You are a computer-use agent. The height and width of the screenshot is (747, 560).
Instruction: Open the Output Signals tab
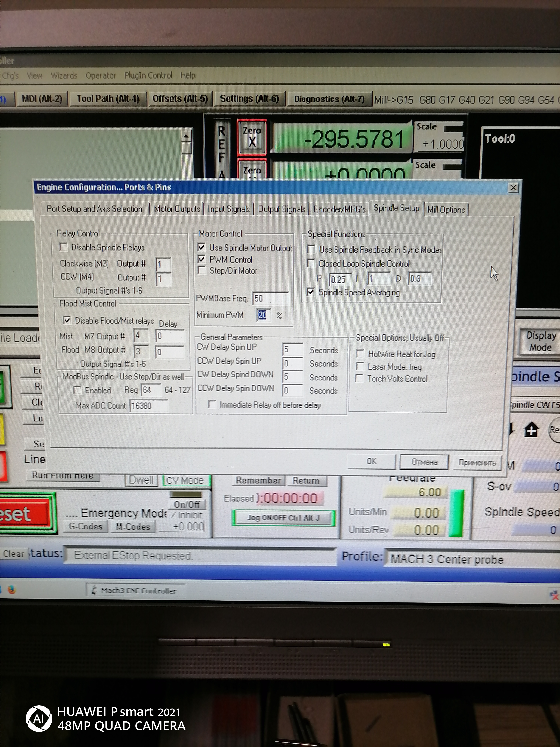tap(281, 209)
